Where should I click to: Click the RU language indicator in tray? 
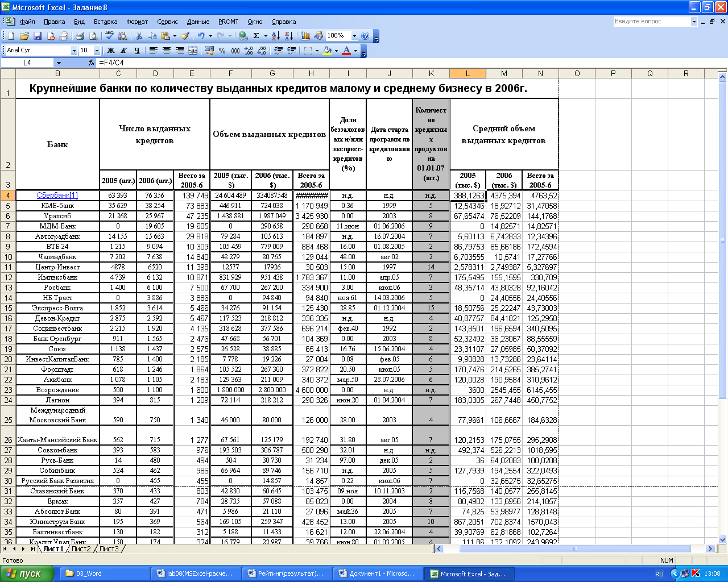[x=659, y=573]
